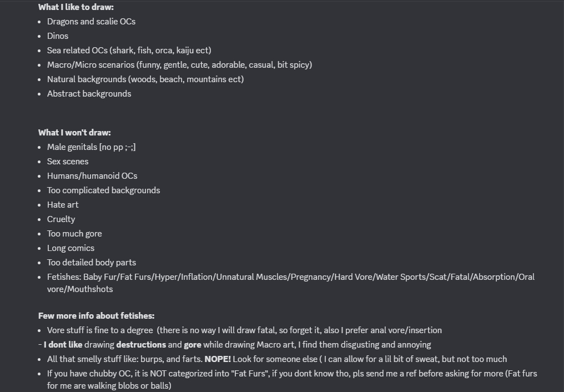Click the "Too detailed body parts" line
The width and height of the screenshot is (564, 392).
(x=92, y=263)
